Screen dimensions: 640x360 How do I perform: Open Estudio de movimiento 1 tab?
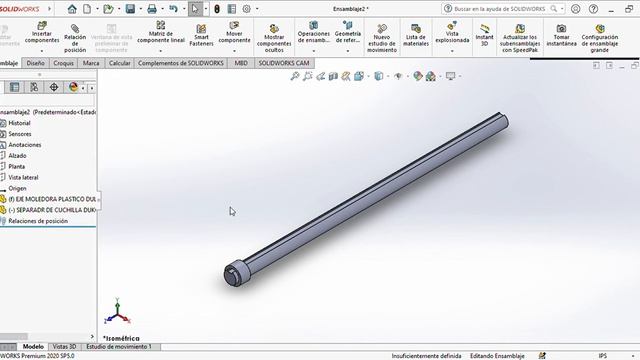pos(119,347)
